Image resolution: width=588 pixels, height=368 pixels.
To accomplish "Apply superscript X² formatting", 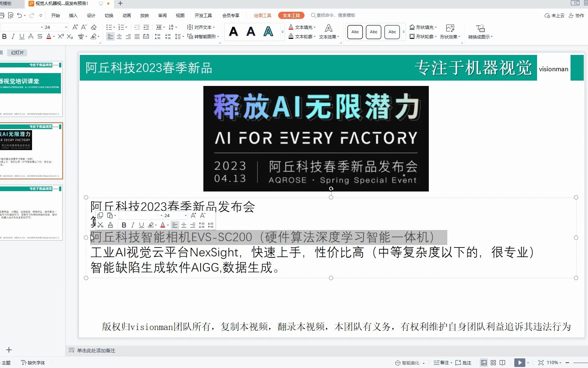I will (61, 36).
